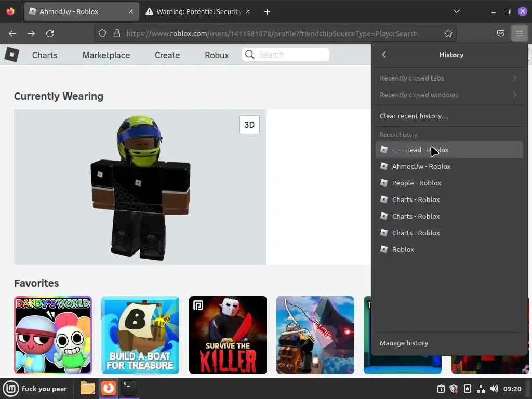Click the browser forward arrow
The image size is (532, 399).
[x=31, y=34]
